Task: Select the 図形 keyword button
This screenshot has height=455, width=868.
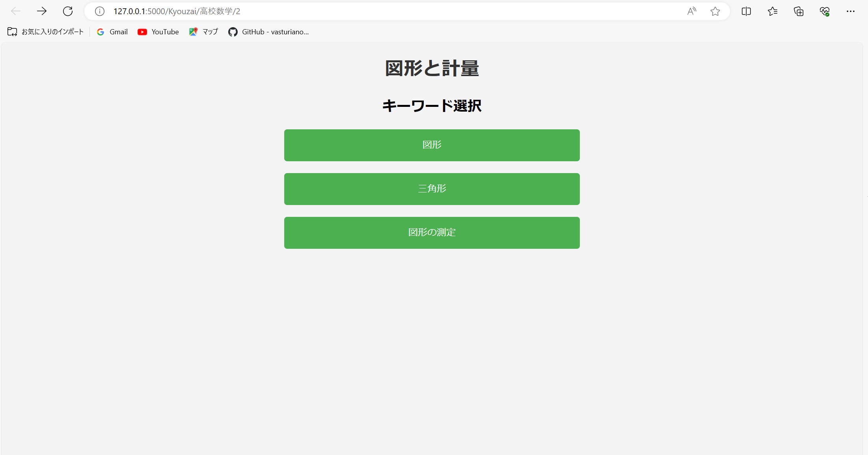Action: tap(432, 145)
